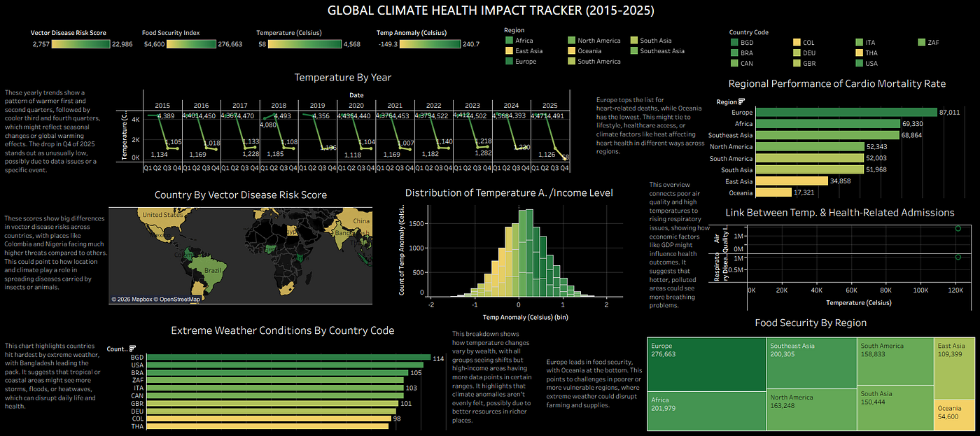The height and width of the screenshot is (436, 980).
Task: Select South America swatch in Region legend
Action: [571, 62]
